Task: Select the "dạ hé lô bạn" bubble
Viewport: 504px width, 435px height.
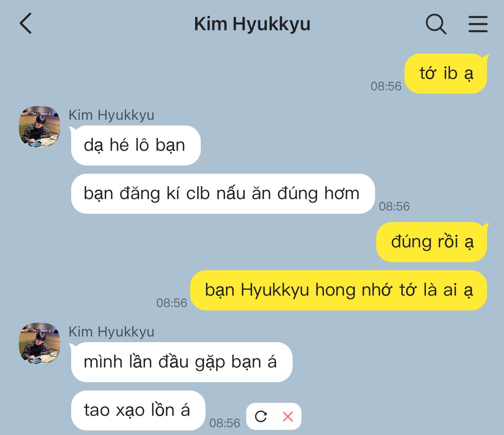Action: [x=135, y=145]
